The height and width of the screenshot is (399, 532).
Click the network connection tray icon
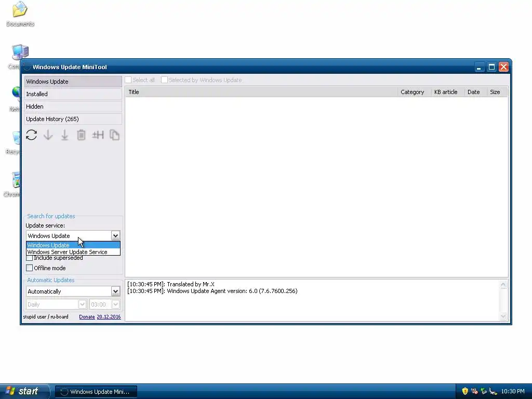coord(493,391)
